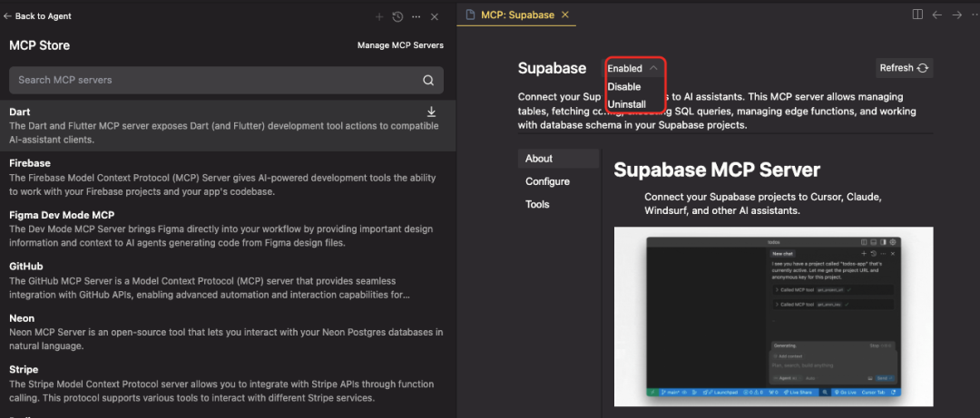Choose Disable from Supabase dropdown
The image size is (980, 418).
click(623, 86)
